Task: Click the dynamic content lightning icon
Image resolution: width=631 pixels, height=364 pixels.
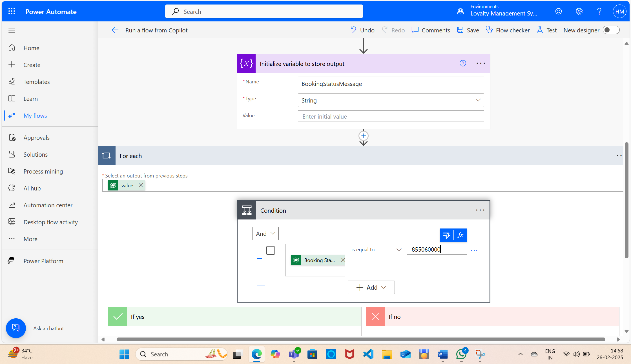Action: click(447, 235)
